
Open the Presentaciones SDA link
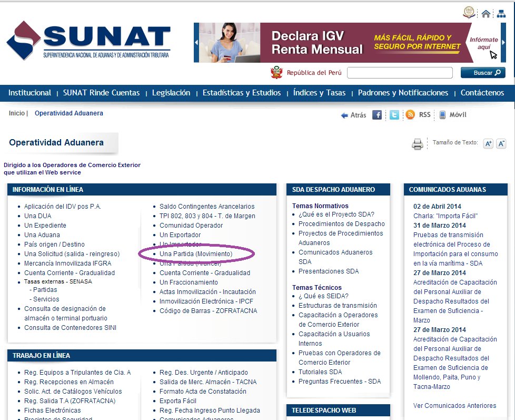click(329, 271)
